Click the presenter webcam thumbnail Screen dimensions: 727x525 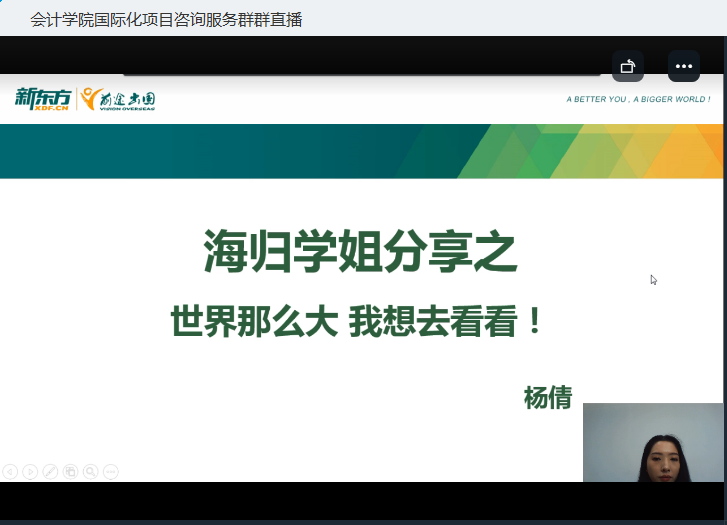tap(652, 442)
